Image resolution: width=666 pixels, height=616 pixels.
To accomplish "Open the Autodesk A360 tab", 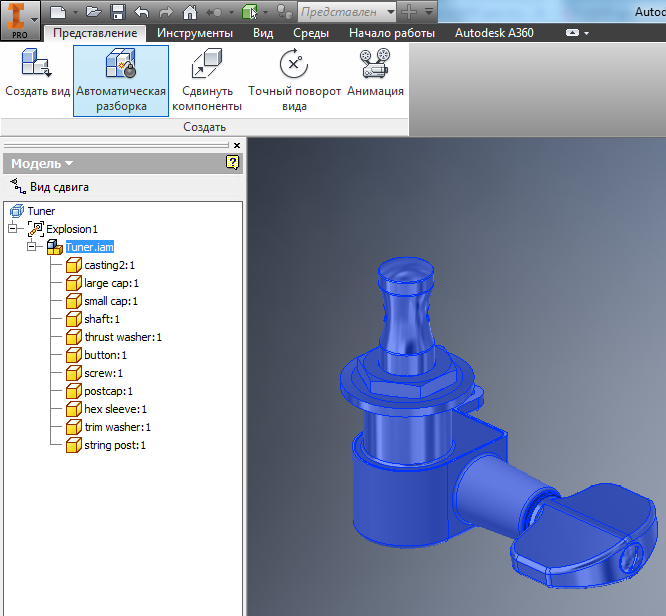I will [x=494, y=33].
